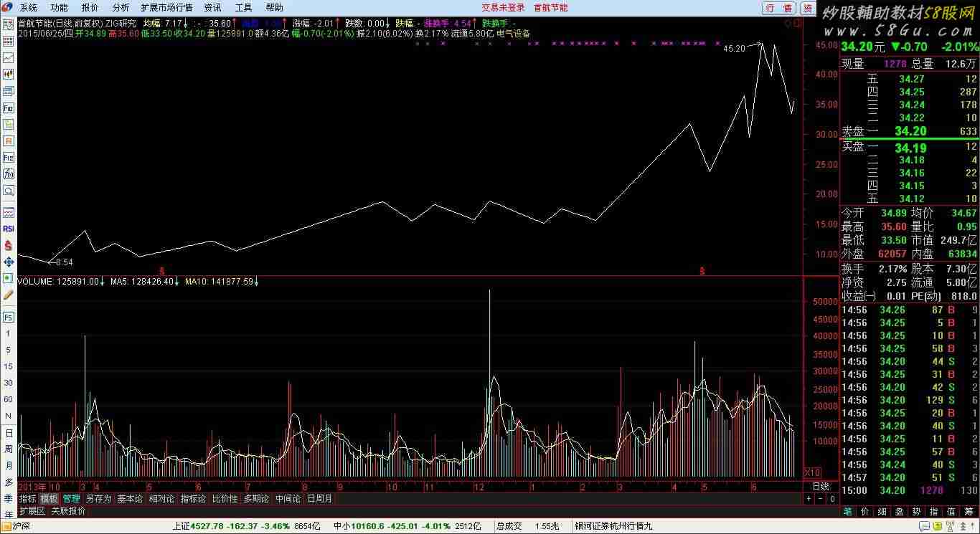The width and height of the screenshot is (980, 534).
Task: Select the RSI indicator icon
Action: 9,229
